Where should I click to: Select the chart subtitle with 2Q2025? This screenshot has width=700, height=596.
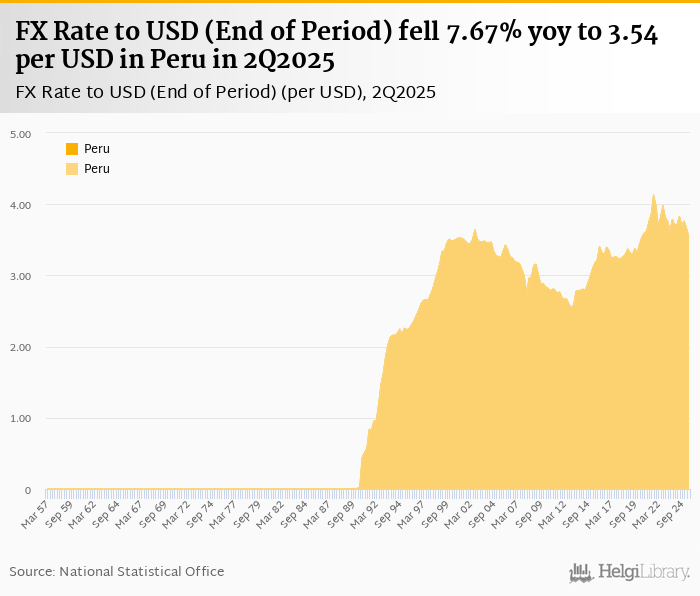tap(225, 92)
